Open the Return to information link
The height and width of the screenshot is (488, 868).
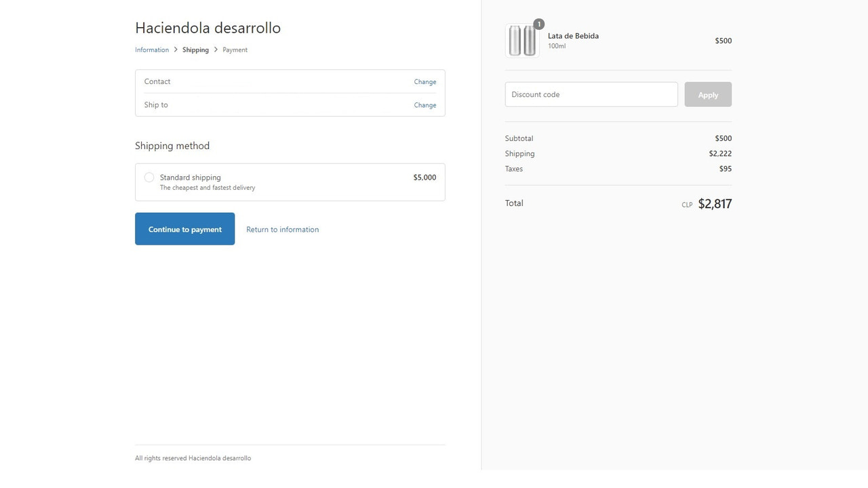[x=282, y=229]
